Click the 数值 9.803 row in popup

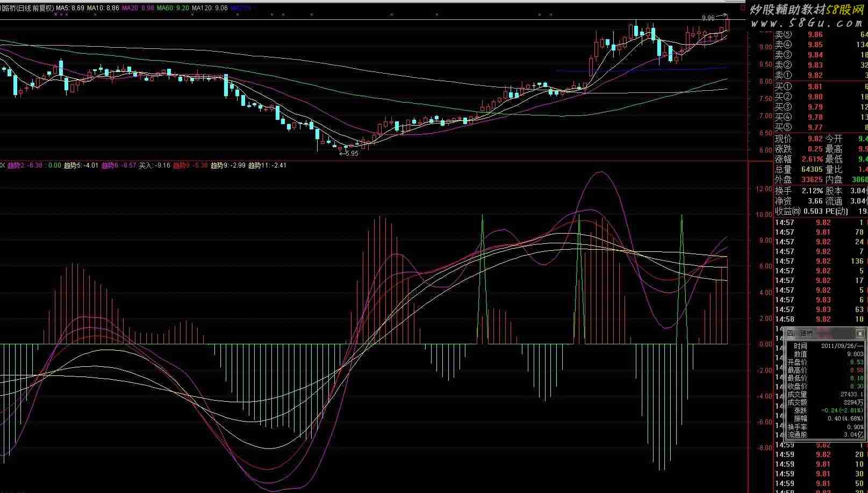click(x=825, y=354)
